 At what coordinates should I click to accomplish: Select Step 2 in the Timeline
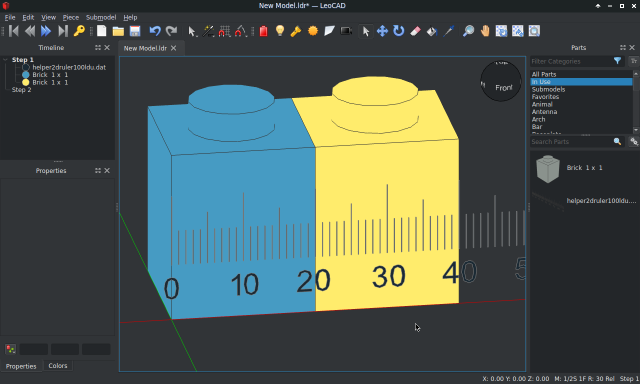(21, 90)
